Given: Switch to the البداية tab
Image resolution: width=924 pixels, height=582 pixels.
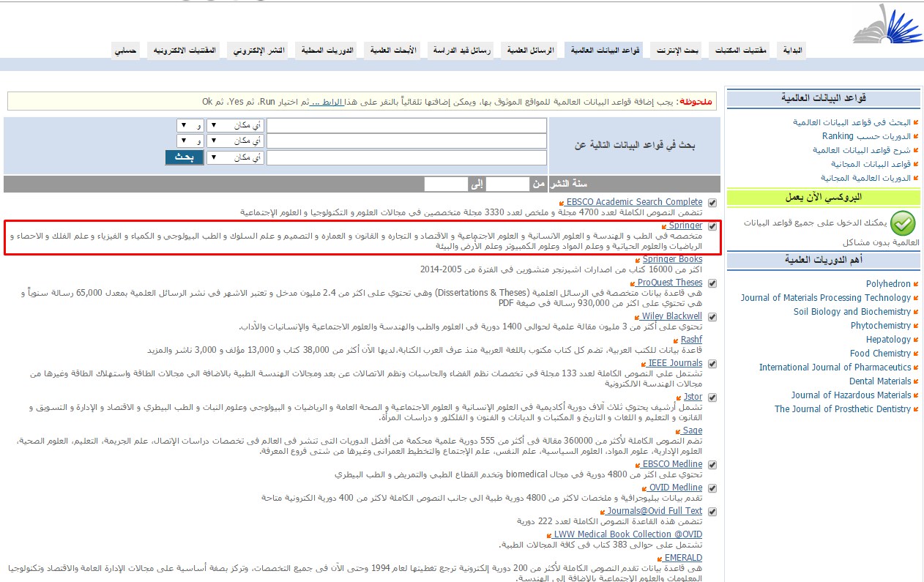Looking at the screenshot, I should tap(791, 49).
